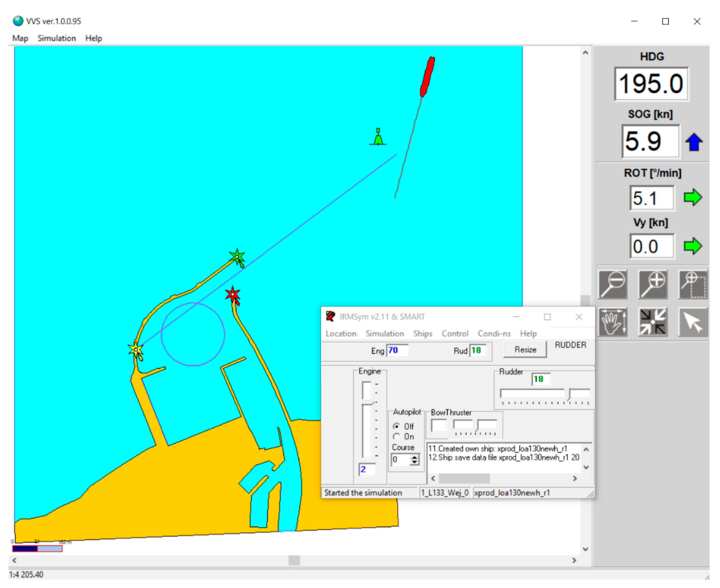Screen dimensions: 720x588
Task: Activate the hand pan tool
Action: (613, 322)
